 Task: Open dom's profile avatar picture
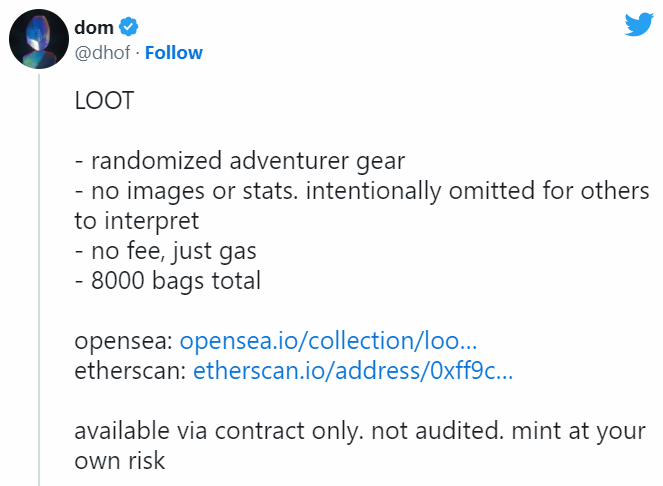(39, 42)
